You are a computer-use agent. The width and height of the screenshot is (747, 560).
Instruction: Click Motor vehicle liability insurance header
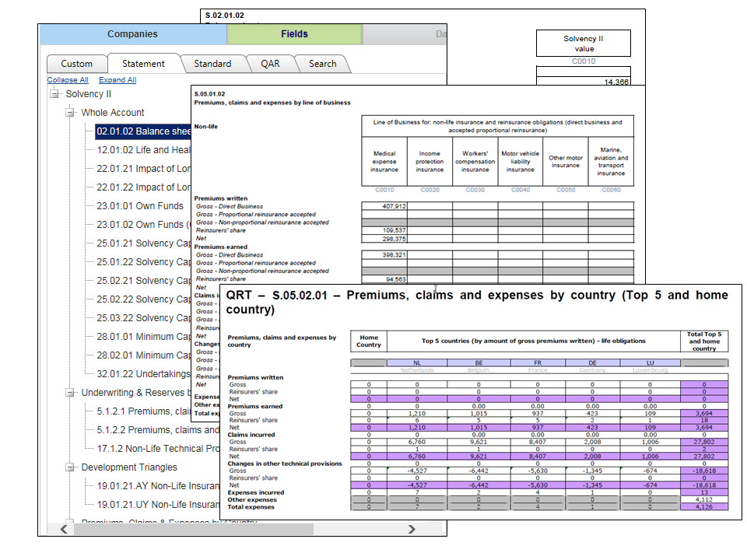click(521, 162)
